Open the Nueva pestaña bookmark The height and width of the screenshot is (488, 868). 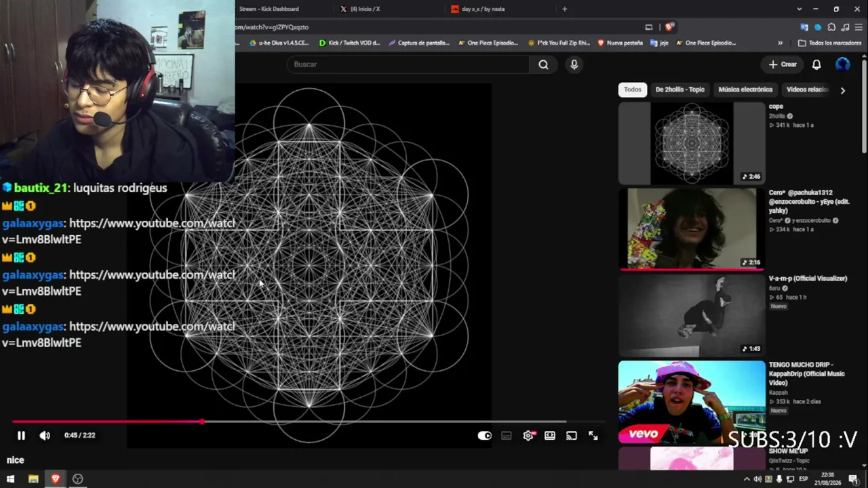coord(620,43)
